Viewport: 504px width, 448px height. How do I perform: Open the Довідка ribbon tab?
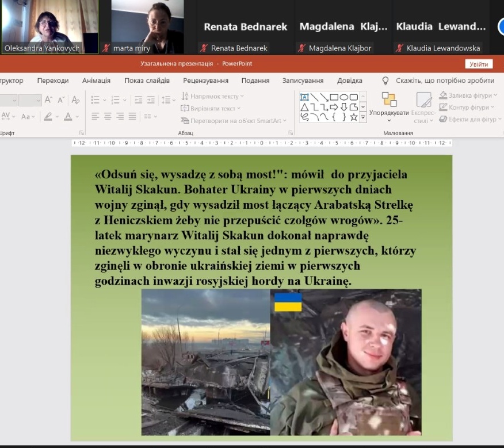tap(349, 81)
